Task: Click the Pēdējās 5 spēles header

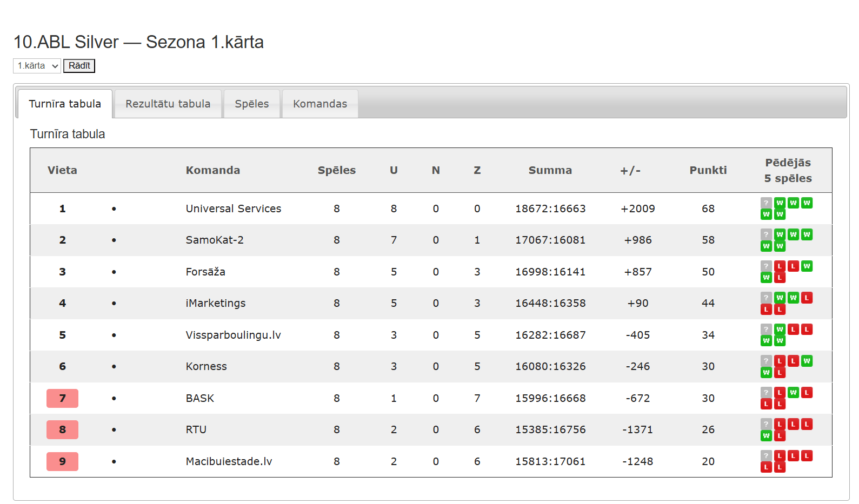Action: (x=788, y=170)
